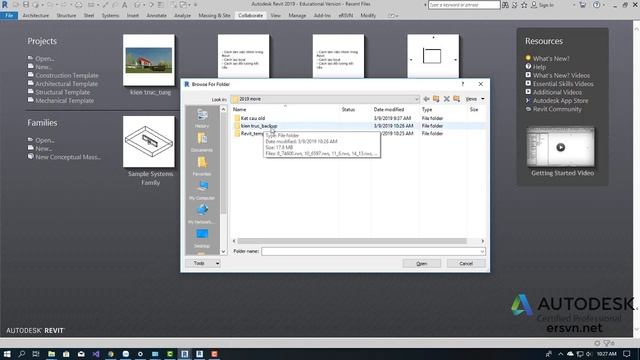Open File Explorer from the taskbar

point(51,354)
